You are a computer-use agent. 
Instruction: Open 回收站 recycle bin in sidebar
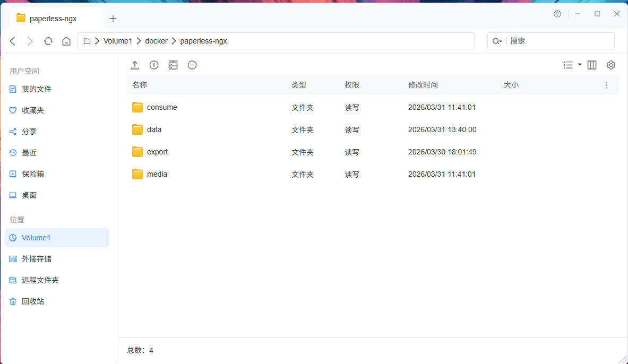(57, 301)
